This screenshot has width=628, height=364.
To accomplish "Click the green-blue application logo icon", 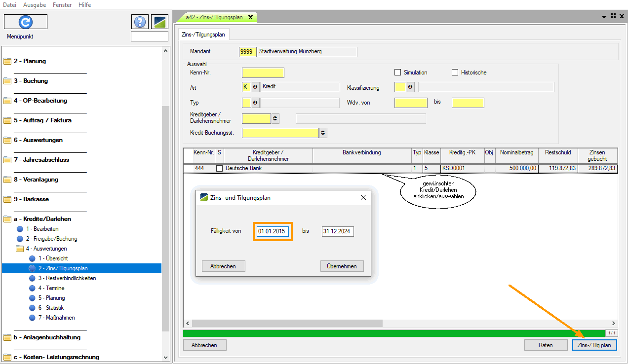I will (159, 22).
